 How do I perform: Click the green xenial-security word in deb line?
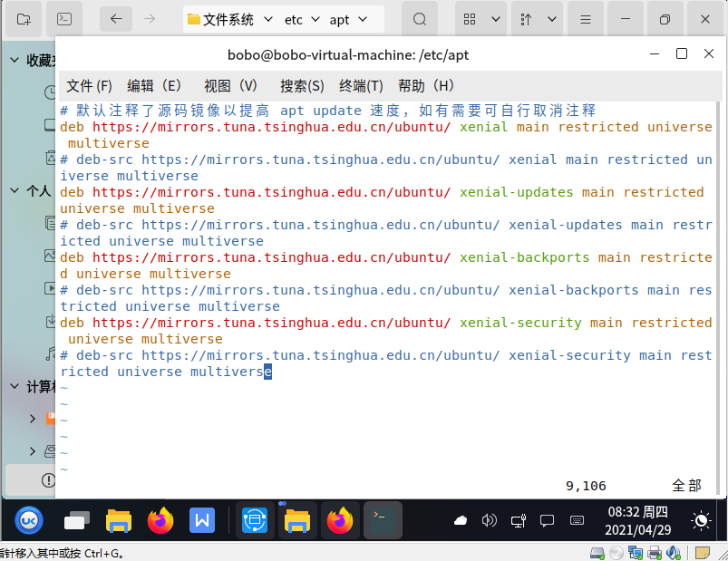point(520,323)
